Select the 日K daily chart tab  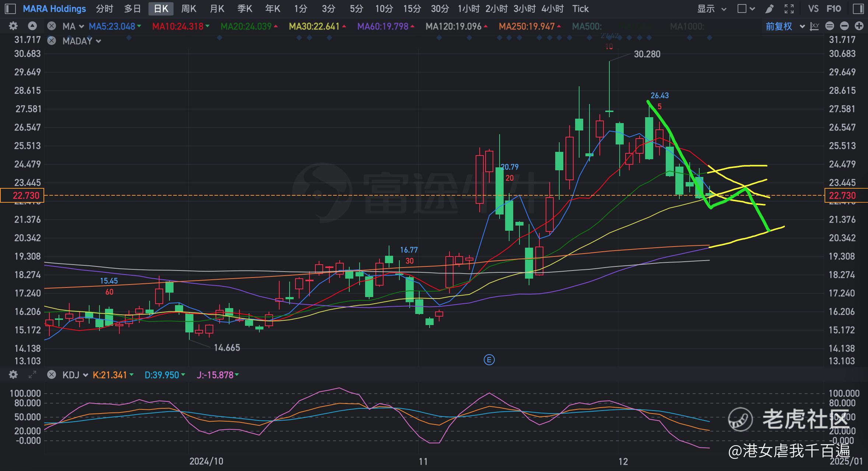[x=161, y=8]
